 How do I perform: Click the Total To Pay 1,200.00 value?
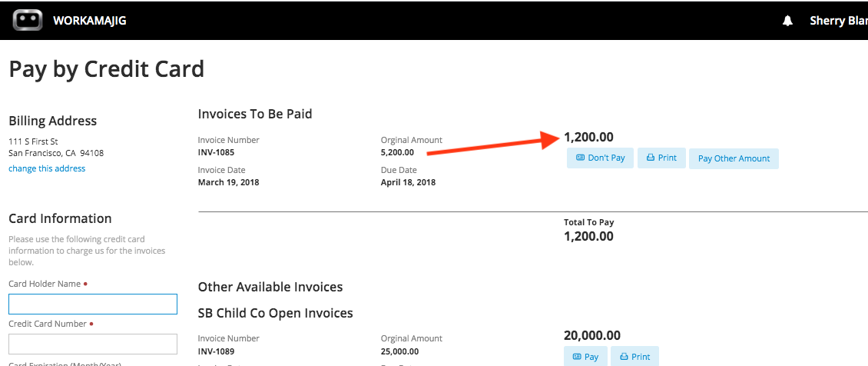tap(588, 236)
